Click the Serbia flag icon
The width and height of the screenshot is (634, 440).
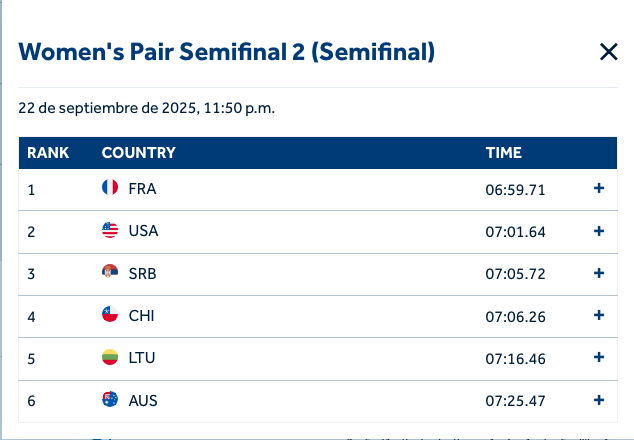point(110,273)
